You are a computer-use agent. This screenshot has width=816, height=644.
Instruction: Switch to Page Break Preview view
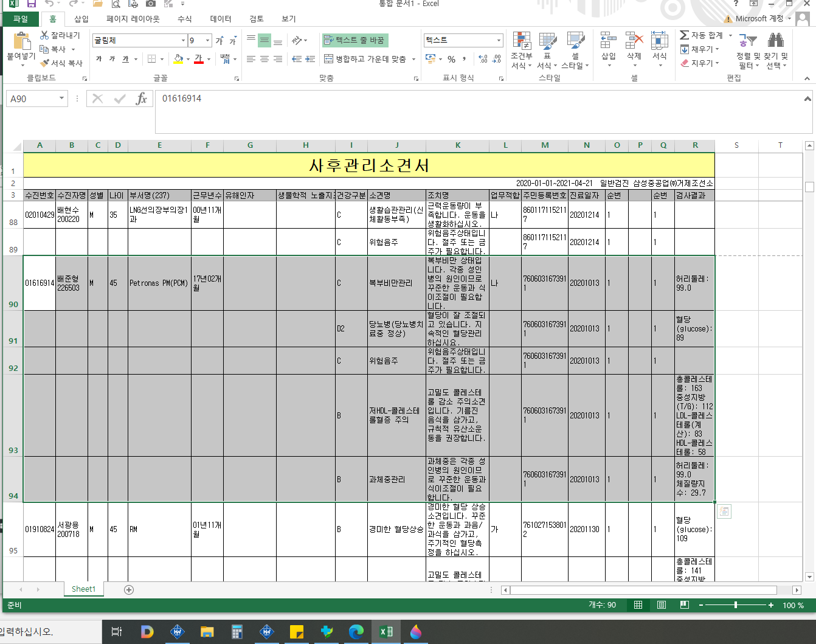point(684,605)
